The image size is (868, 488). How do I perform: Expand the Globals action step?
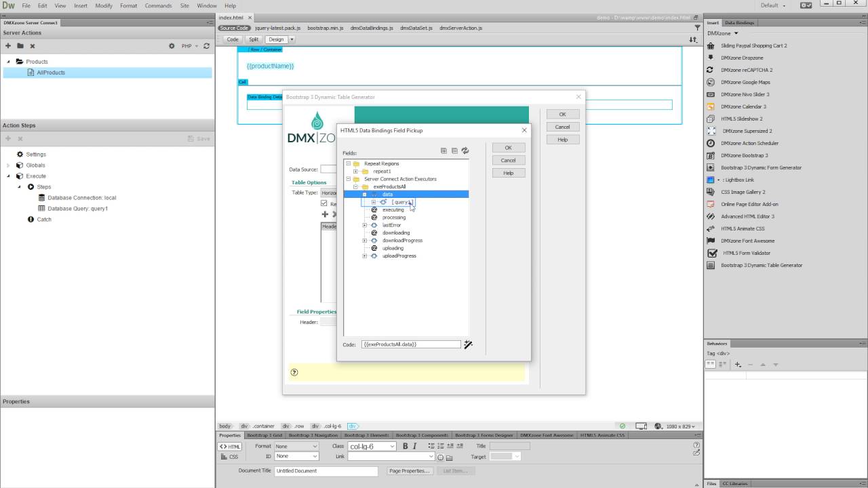tap(9, 165)
